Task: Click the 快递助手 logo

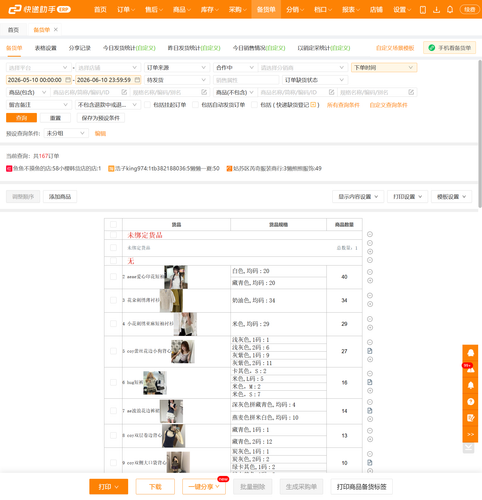Action: pyautogui.click(x=39, y=9)
